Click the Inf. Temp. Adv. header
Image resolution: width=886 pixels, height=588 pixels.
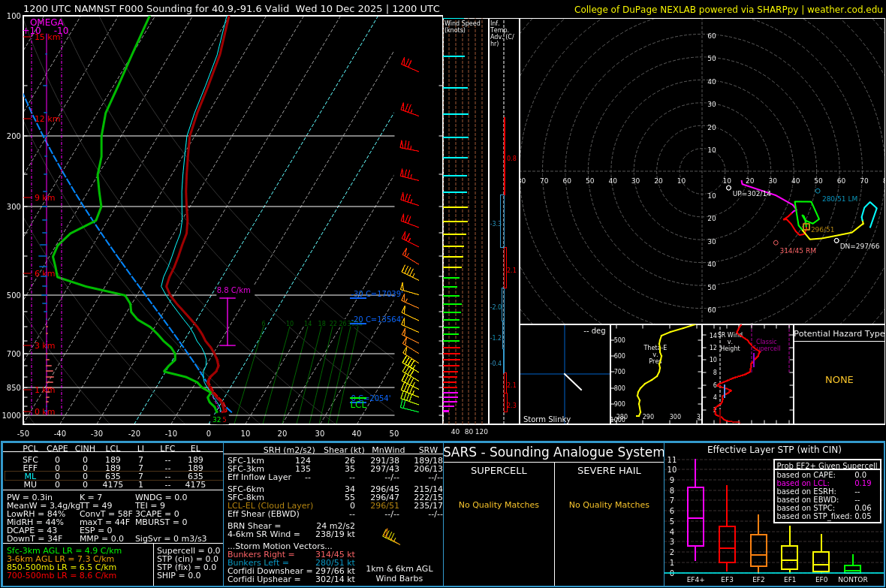[502, 33]
